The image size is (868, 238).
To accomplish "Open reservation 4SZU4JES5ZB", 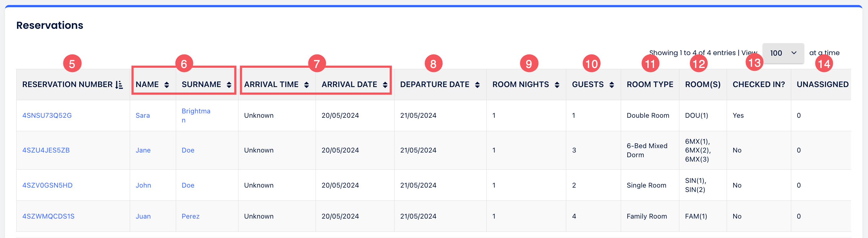I will [46, 150].
